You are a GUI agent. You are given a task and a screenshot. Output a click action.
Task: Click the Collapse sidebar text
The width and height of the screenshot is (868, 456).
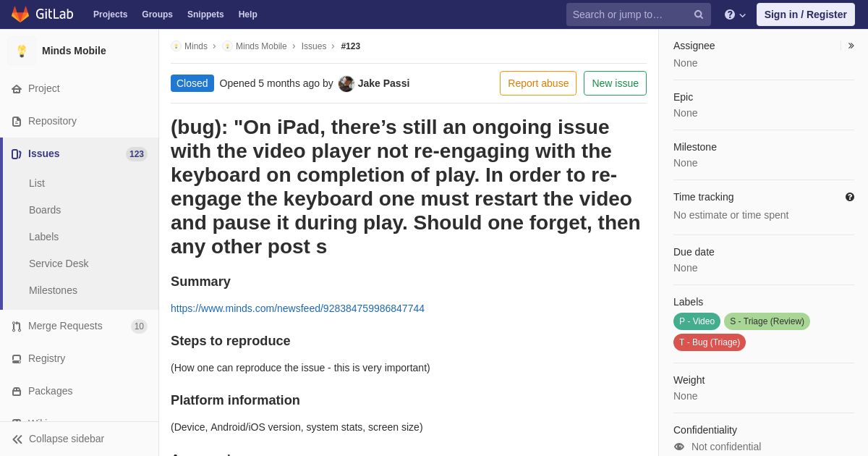pos(67,439)
